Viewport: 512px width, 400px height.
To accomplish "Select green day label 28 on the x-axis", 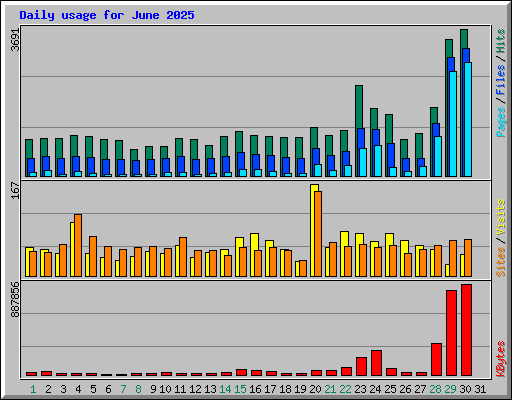I will [x=435, y=389].
